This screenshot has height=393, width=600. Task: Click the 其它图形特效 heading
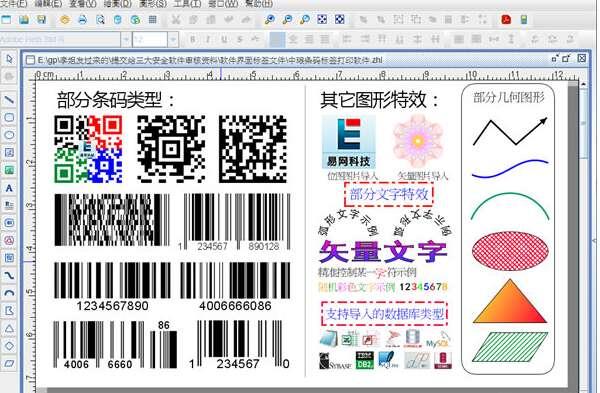click(x=380, y=100)
